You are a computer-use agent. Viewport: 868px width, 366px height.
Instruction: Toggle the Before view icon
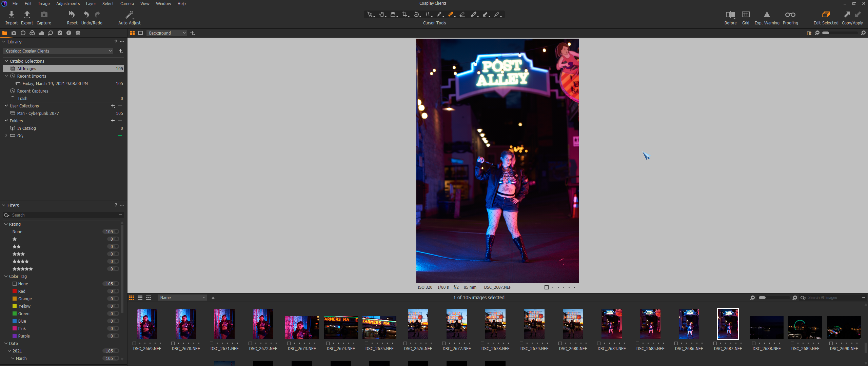pyautogui.click(x=730, y=15)
